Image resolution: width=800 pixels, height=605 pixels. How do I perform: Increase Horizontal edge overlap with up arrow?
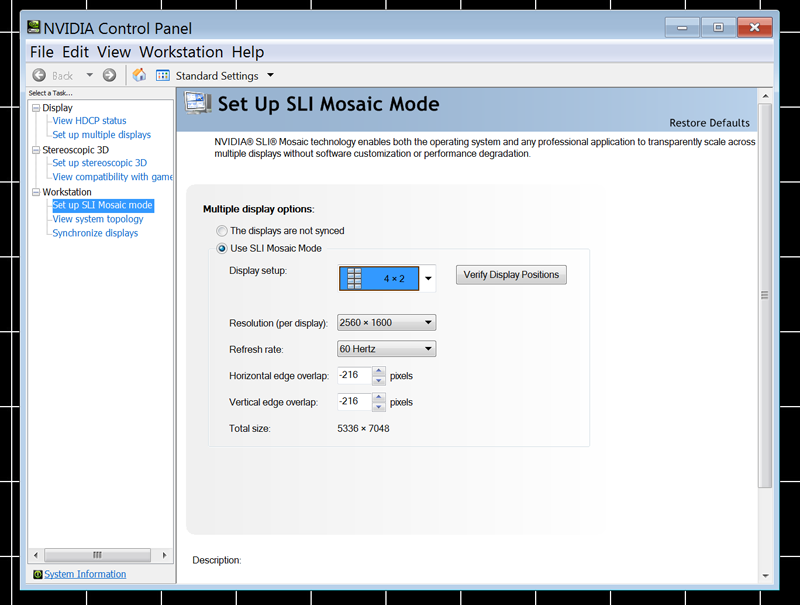pyautogui.click(x=379, y=371)
